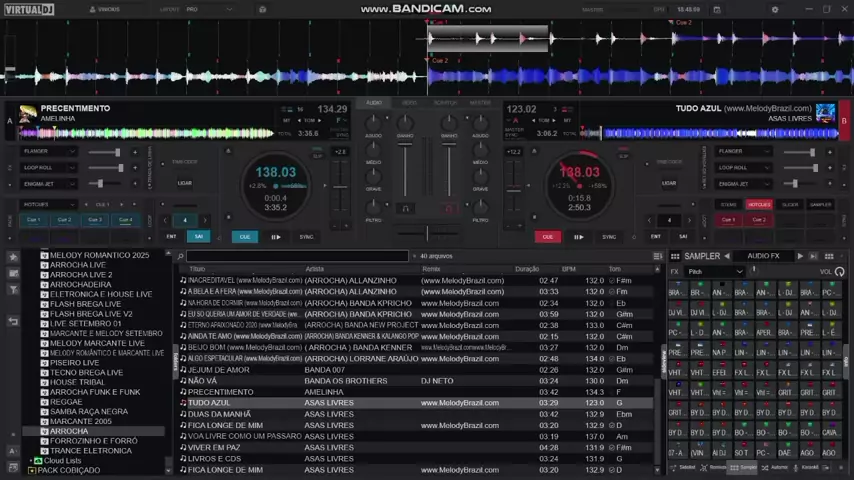Expand the Pitch FX dropdown in sampler panel
854x480 pixels.
[x=715, y=271]
